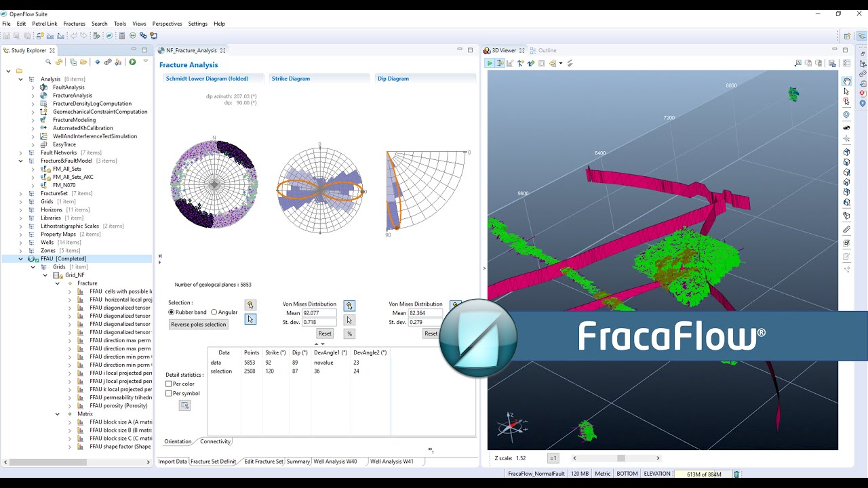Select the arrow pointer tool in 3D Viewer
Viewport: 868px width, 488px height.
click(846, 91)
